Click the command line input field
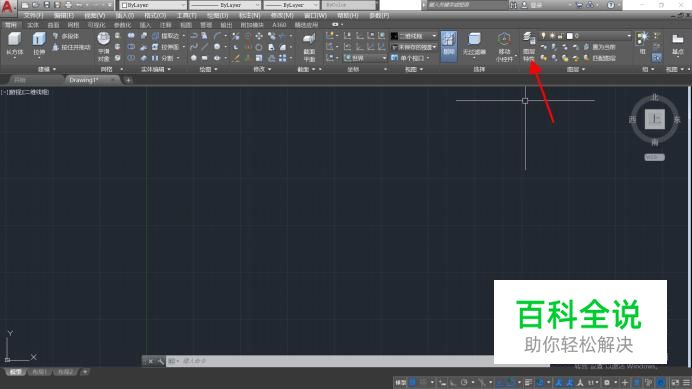Screen dimensions: 692x389 pos(335,361)
